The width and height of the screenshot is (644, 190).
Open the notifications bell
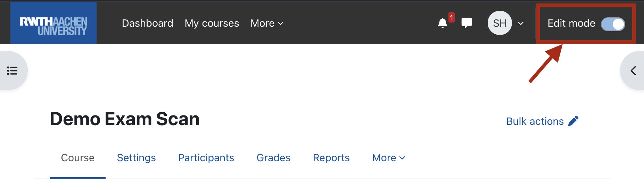coord(442,23)
